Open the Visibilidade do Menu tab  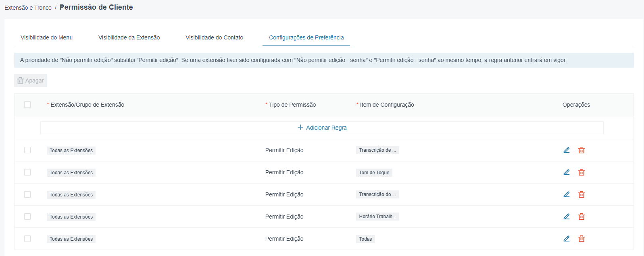pyautogui.click(x=47, y=37)
